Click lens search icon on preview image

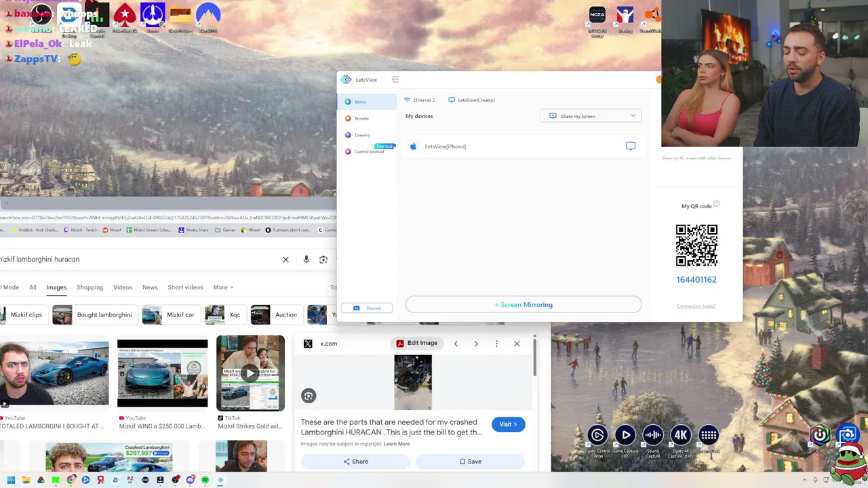pyautogui.click(x=309, y=396)
